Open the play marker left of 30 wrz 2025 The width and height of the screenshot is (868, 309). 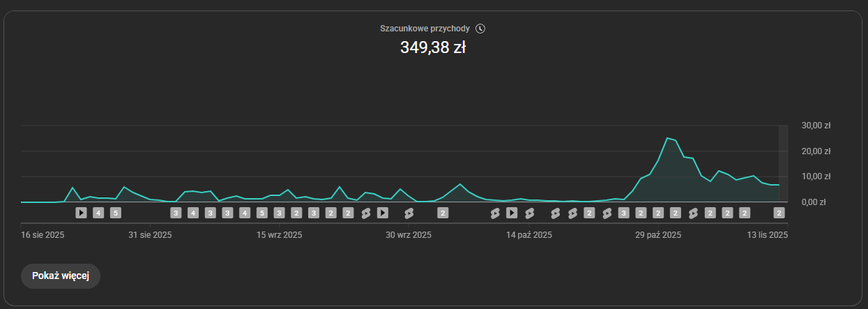pos(382,213)
